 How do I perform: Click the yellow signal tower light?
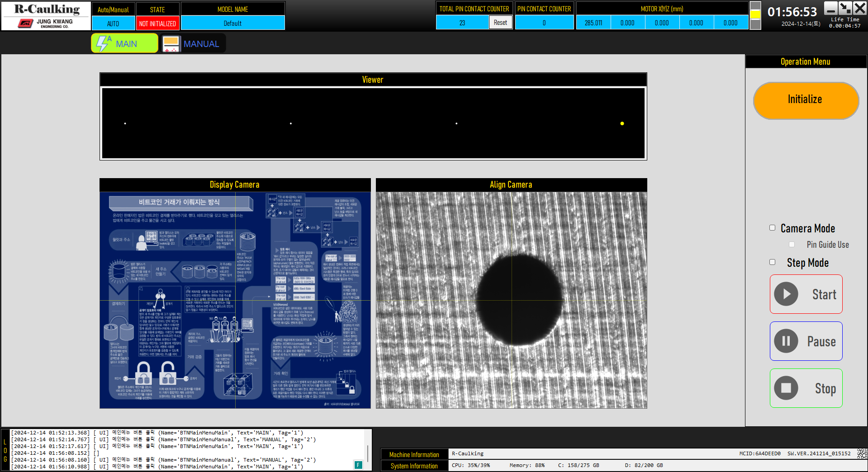(x=755, y=14)
